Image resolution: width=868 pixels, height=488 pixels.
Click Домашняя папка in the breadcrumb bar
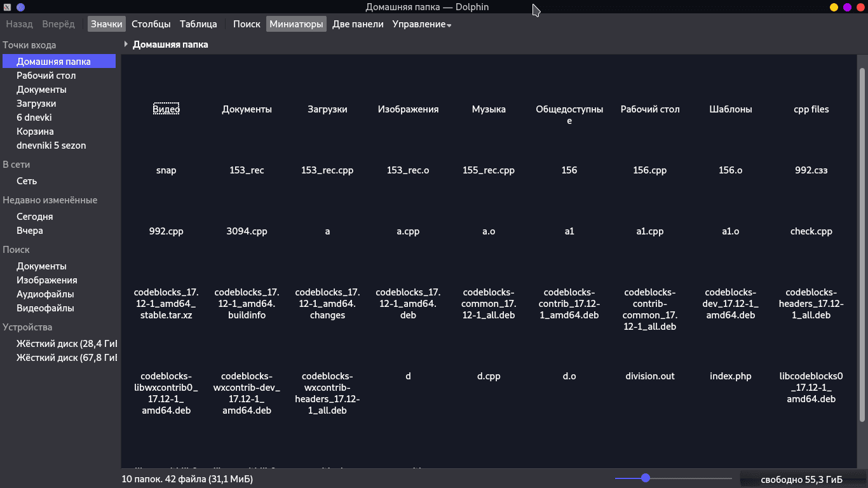tap(170, 44)
